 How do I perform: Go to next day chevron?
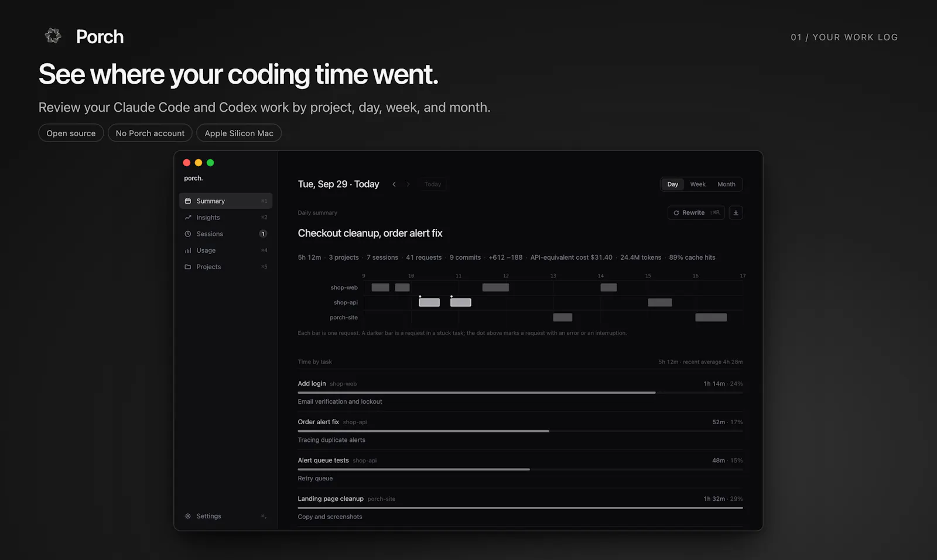(x=408, y=184)
